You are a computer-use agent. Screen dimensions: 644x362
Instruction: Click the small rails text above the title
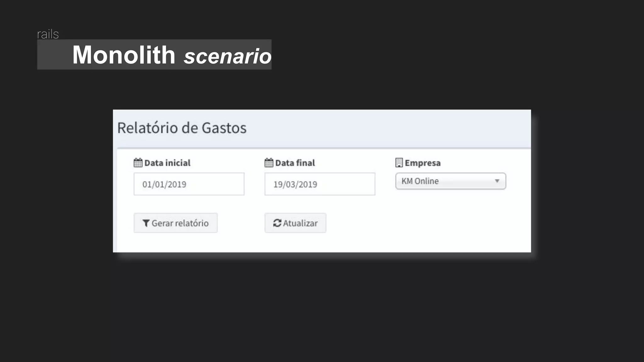point(48,34)
